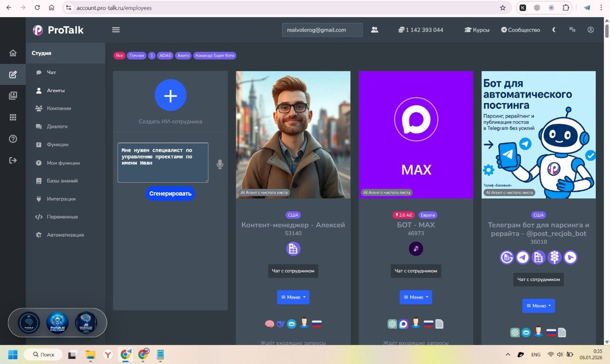Click the third floating AI functions widget
This screenshot has width=610, height=364.
(x=86, y=323)
